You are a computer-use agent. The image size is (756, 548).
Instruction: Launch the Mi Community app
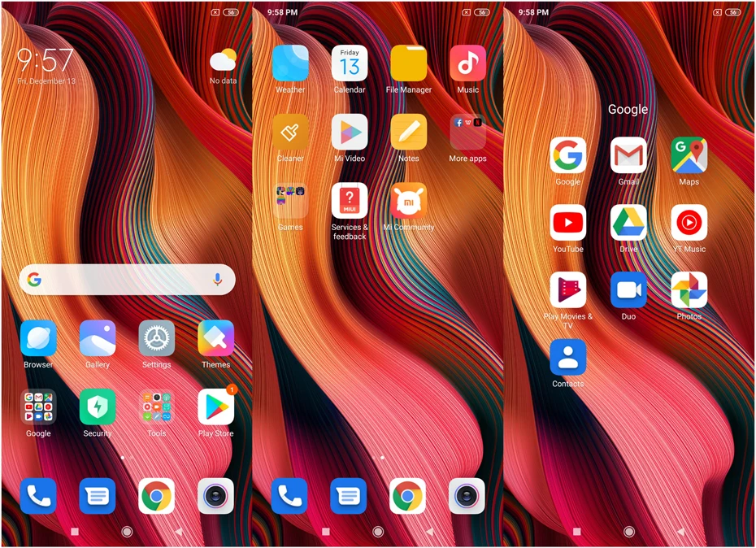(408, 201)
